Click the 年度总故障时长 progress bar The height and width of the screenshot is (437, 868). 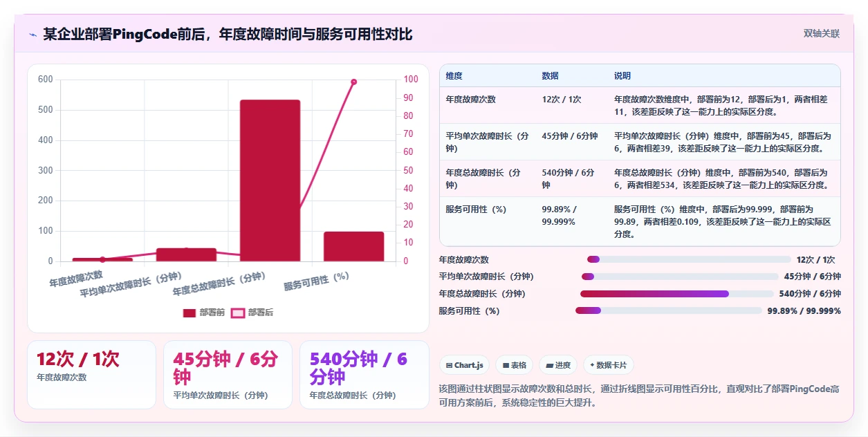(677, 294)
